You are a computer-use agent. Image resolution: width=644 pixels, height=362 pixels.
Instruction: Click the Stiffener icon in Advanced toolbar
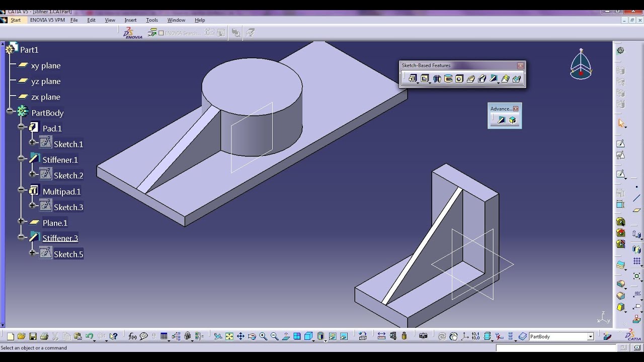tap(501, 120)
